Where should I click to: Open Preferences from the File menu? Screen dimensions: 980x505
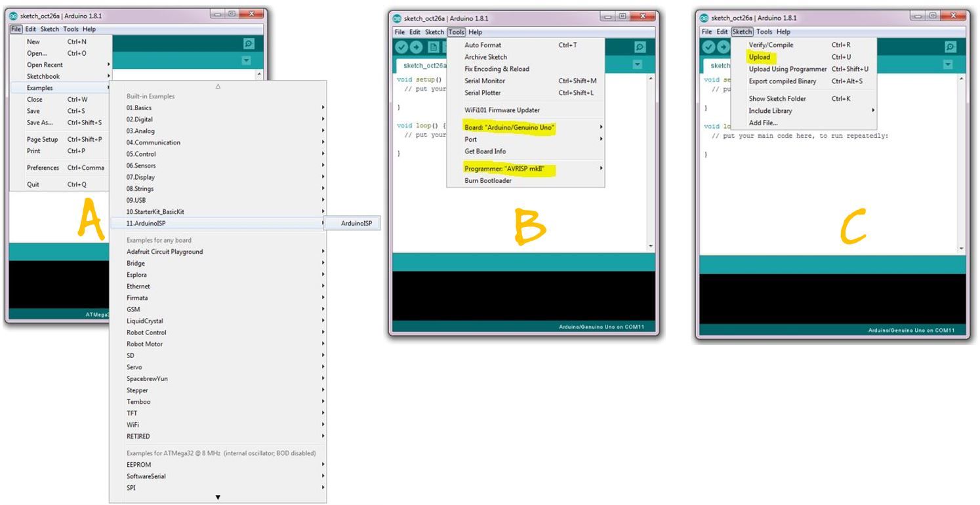[43, 167]
